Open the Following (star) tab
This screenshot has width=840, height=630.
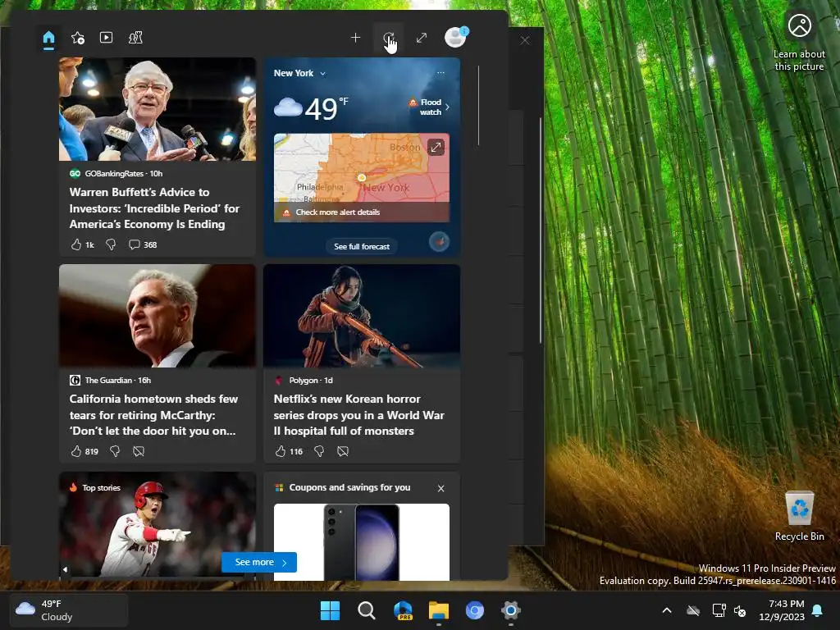pos(78,38)
